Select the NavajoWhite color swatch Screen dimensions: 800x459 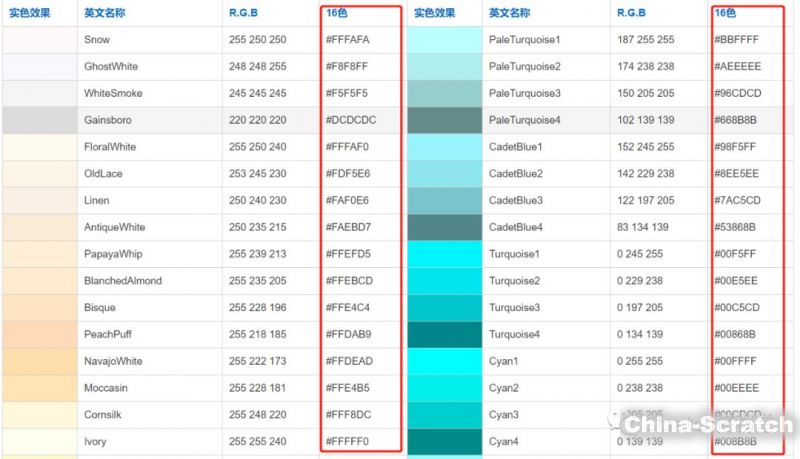coord(39,361)
